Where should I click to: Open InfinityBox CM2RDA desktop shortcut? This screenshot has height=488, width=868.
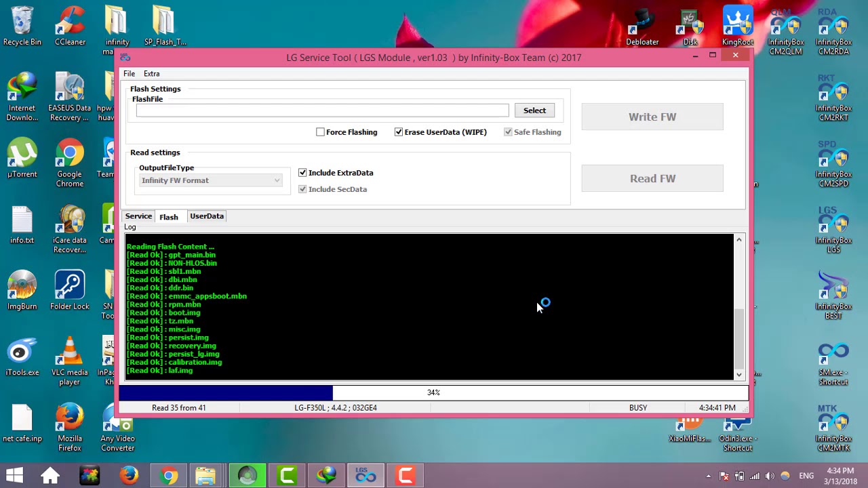pos(833,31)
